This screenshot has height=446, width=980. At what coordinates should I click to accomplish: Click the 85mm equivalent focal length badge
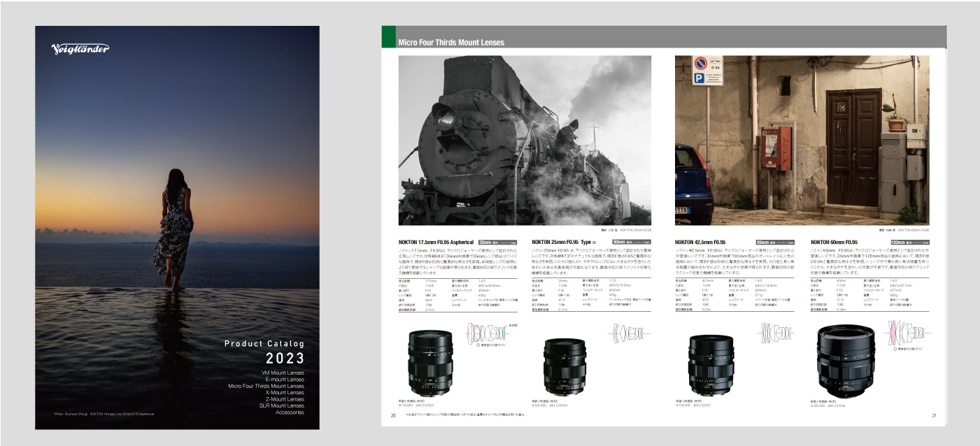click(x=776, y=242)
